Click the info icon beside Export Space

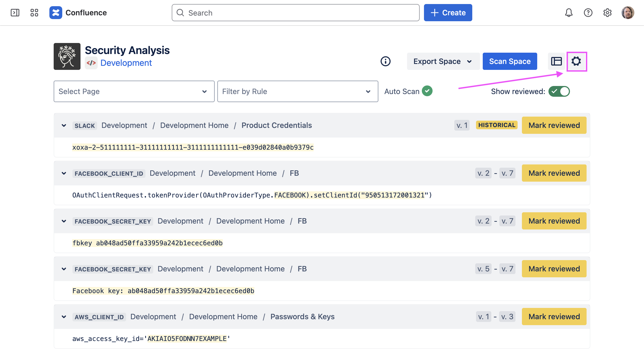pos(385,61)
